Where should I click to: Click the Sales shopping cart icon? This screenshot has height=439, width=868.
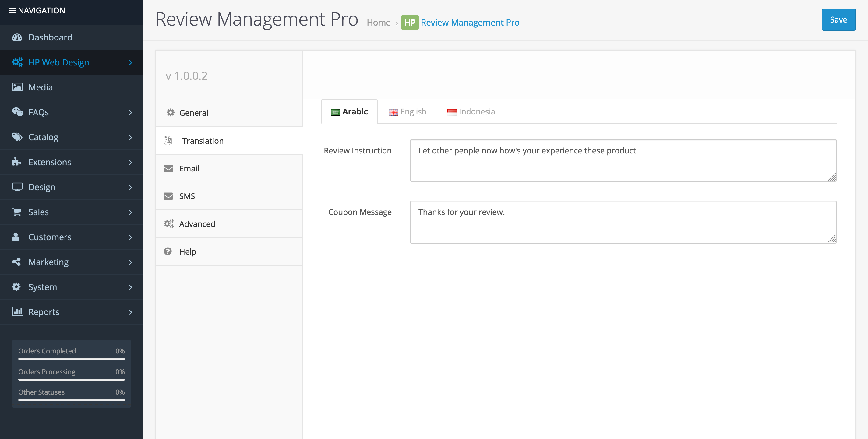(17, 212)
